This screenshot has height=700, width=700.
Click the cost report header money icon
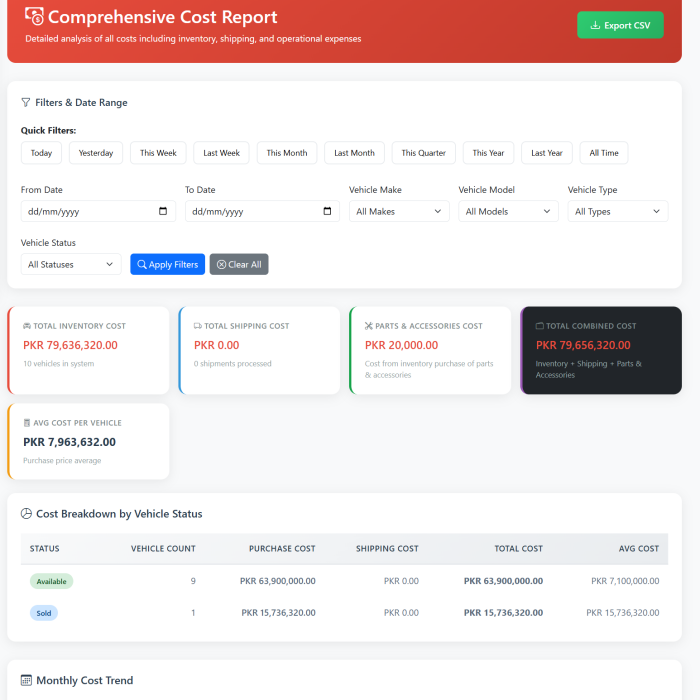click(34, 17)
